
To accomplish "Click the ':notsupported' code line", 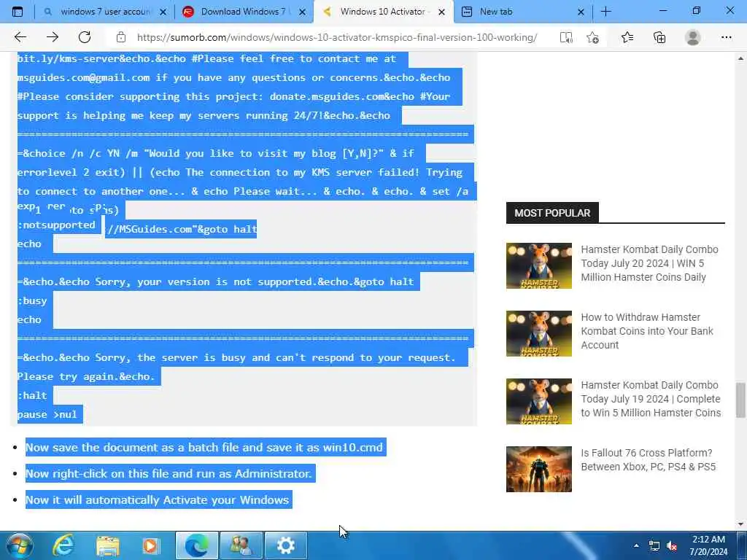I will [56, 225].
